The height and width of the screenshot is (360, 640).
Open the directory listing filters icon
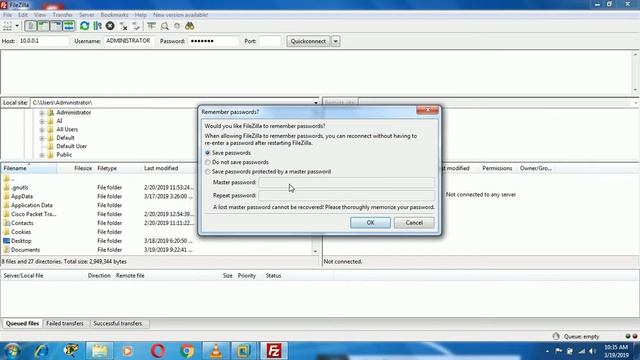tap(151, 26)
